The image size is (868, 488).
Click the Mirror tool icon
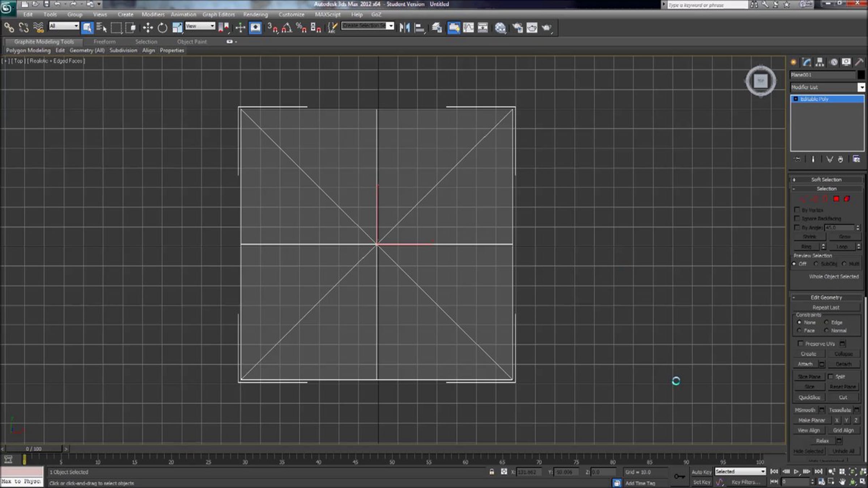tap(405, 28)
